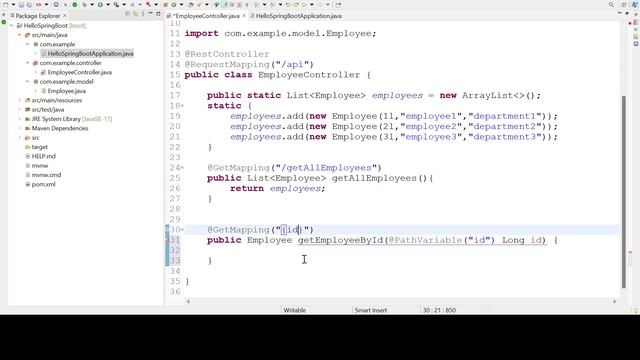640x360 pixels.
Task: Switch to the Package Explorer tab
Action: click(x=38, y=16)
